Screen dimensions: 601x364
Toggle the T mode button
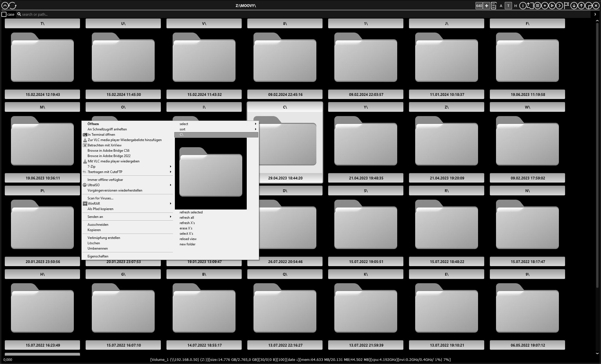point(508,6)
